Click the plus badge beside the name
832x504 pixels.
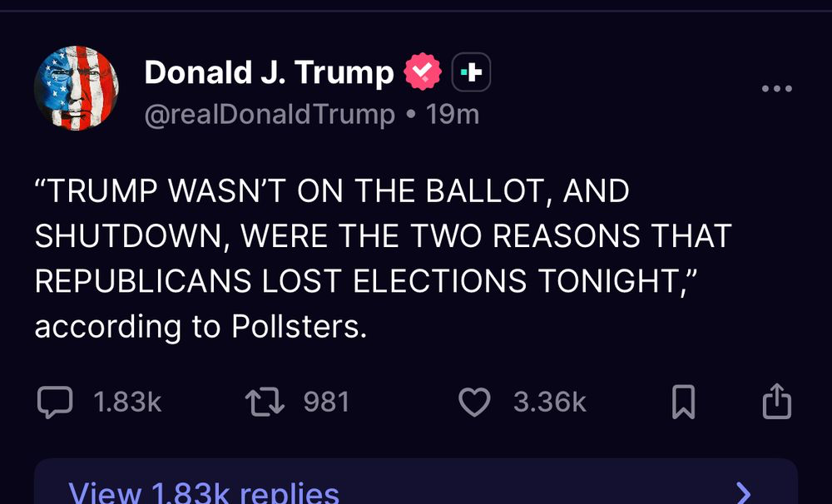pos(471,73)
